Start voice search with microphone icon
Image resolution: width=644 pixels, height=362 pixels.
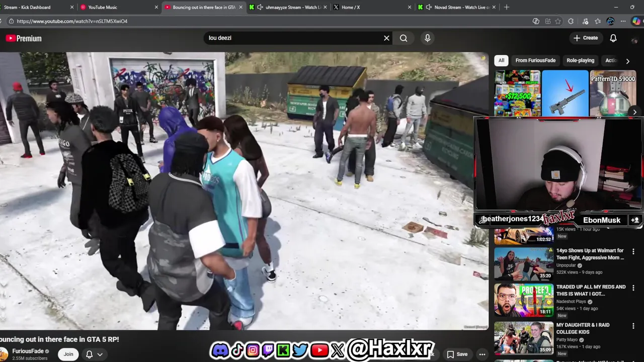point(427,38)
